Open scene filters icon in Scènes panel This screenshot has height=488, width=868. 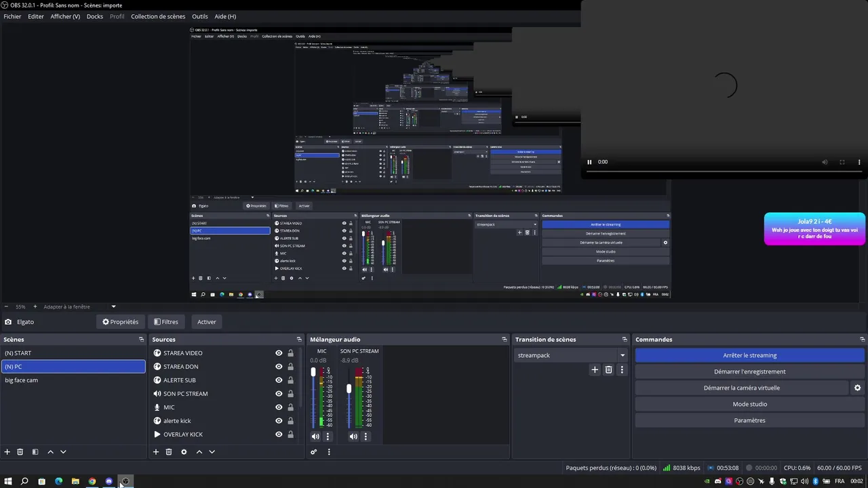tap(35, 452)
